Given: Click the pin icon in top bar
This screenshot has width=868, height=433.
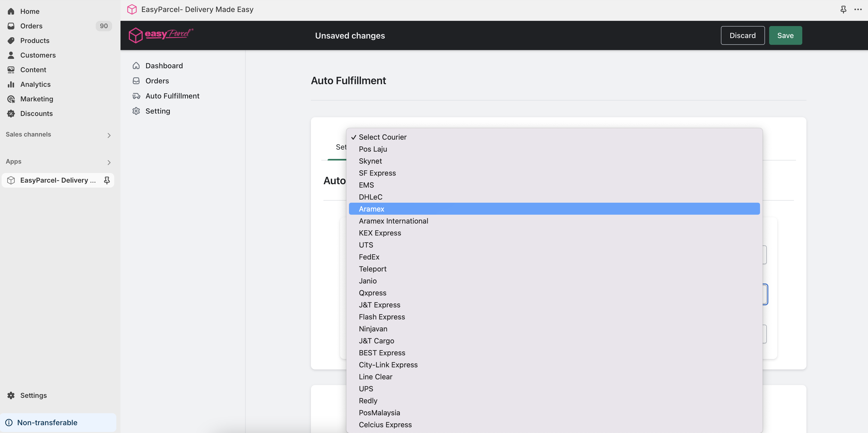Looking at the screenshot, I should (843, 9).
